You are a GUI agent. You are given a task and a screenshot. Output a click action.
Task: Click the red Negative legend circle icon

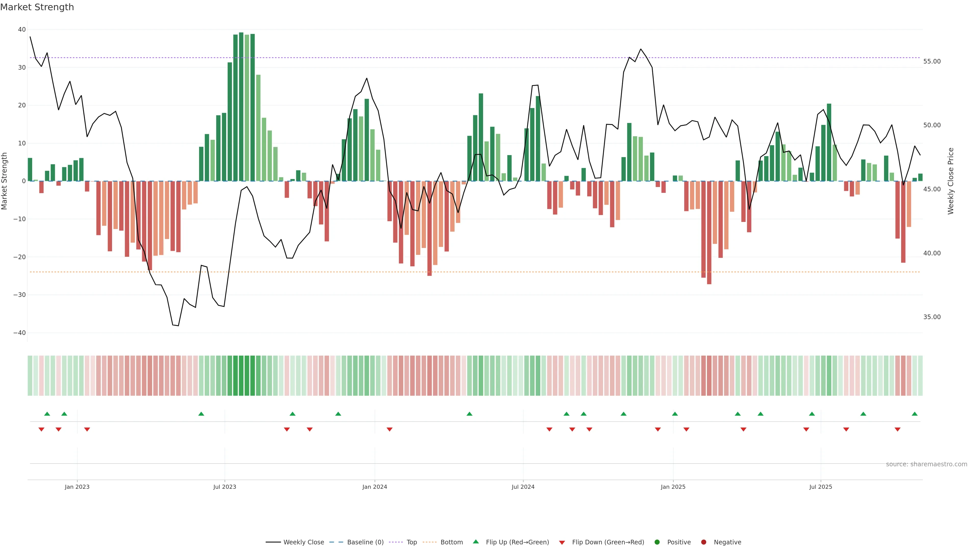pyautogui.click(x=703, y=542)
